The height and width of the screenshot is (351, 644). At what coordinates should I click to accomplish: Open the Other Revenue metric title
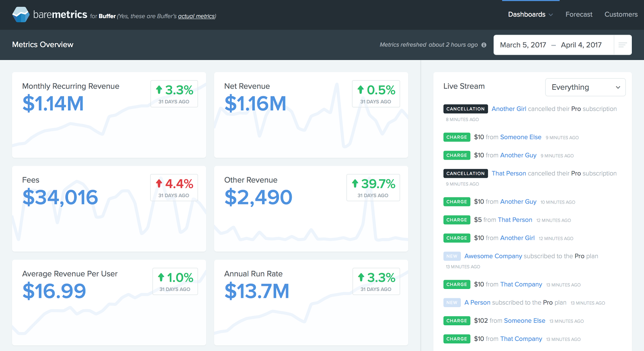click(x=251, y=180)
